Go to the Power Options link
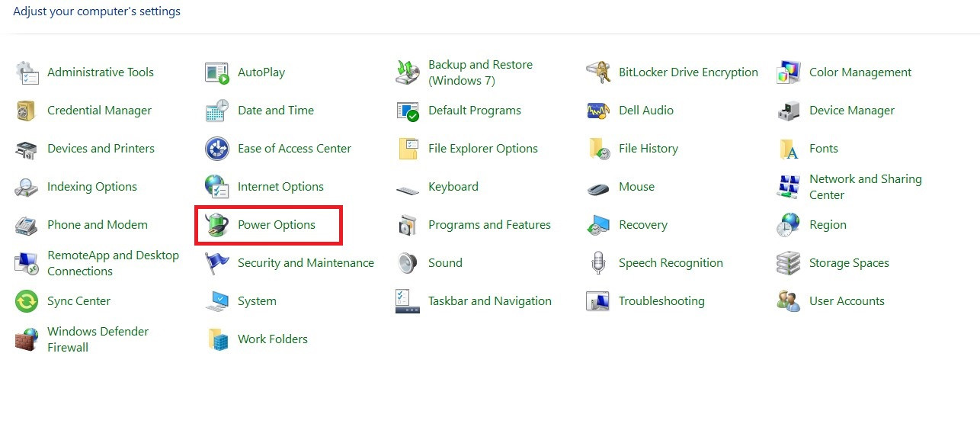This screenshot has width=980, height=424. point(277,225)
